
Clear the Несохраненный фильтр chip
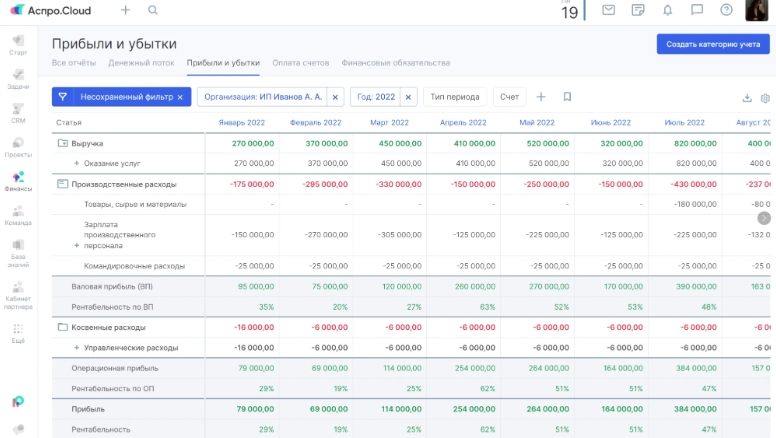click(x=180, y=97)
